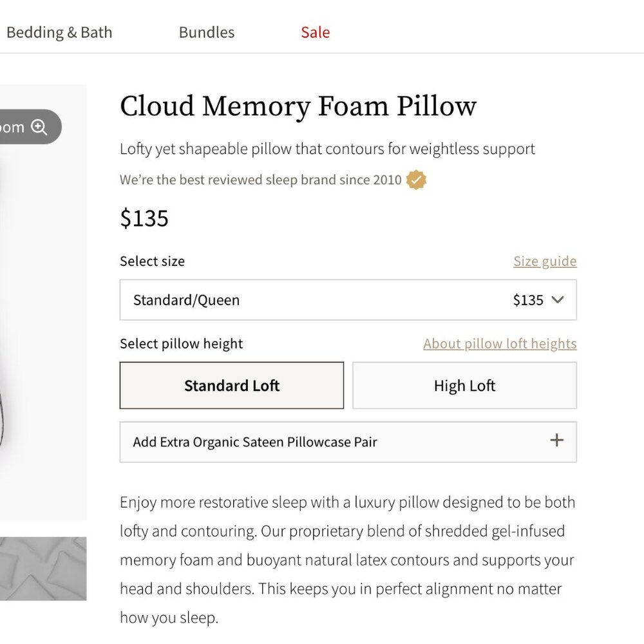Click the Cloud Memory Foam Pillow title

point(298,106)
